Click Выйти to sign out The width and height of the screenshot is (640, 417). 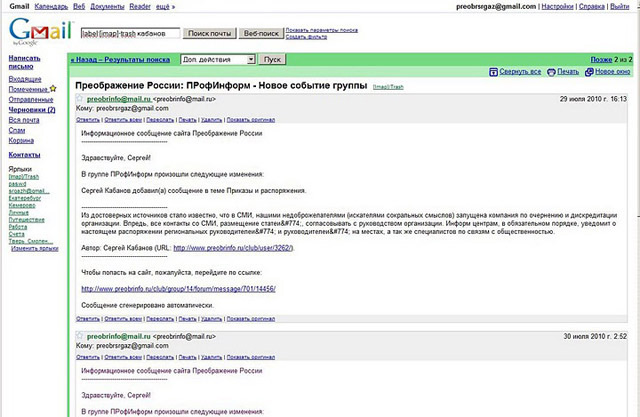click(620, 7)
